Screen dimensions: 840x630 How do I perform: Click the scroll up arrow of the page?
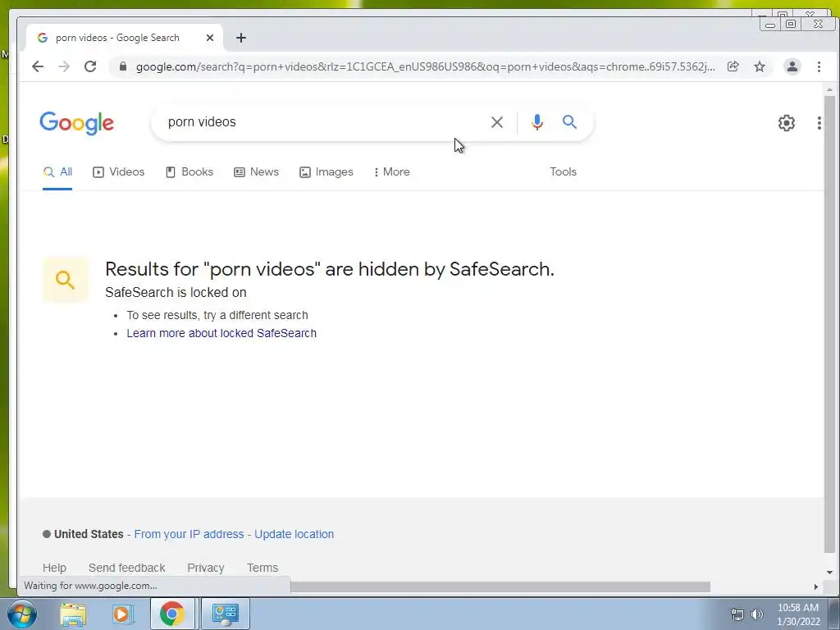click(829, 89)
